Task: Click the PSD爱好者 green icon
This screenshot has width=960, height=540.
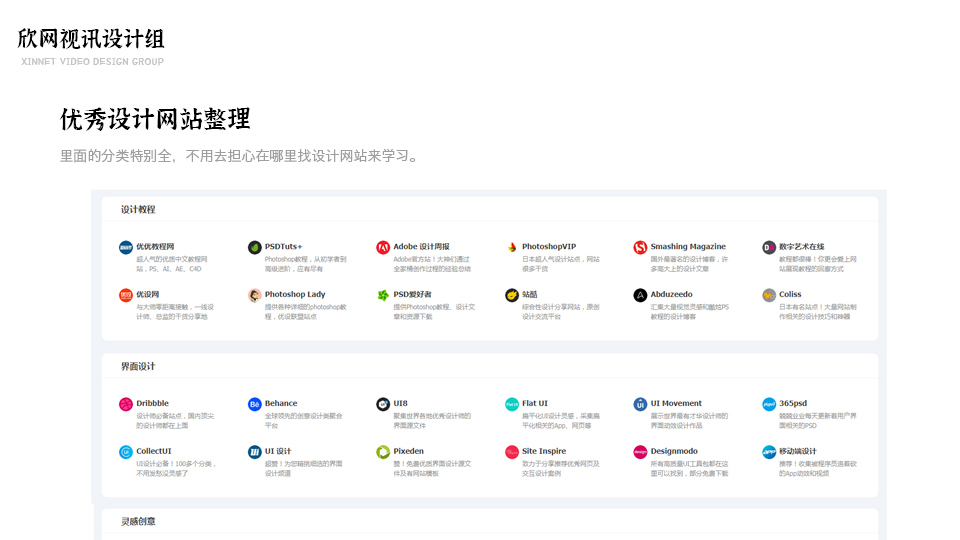Action: (383, 295)
